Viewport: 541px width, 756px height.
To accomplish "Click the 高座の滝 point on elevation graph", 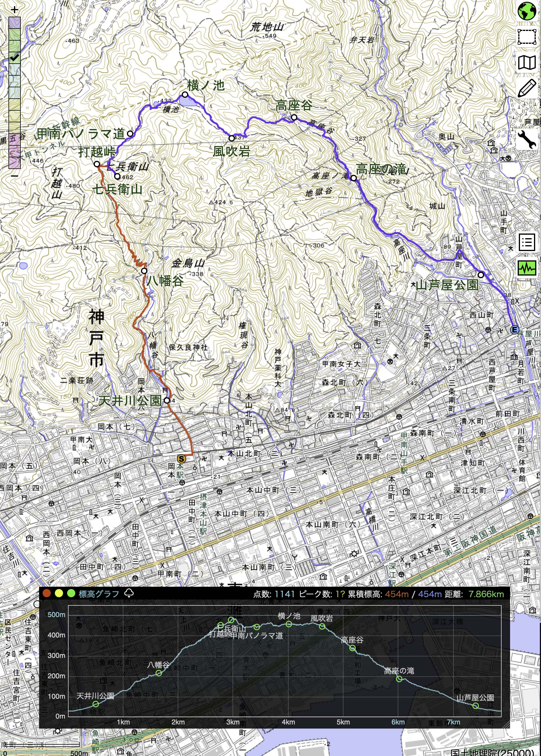I will pyautogui.click(x=399, y=679).
